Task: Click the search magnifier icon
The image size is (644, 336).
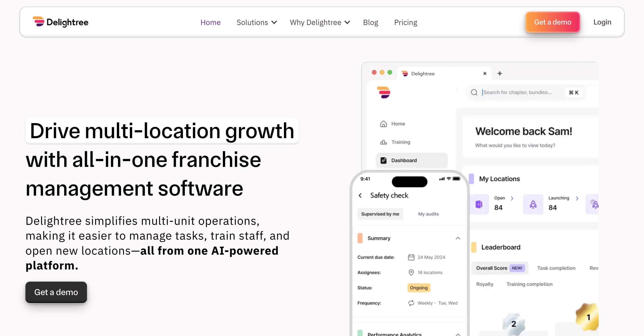Action: [474, 92]
